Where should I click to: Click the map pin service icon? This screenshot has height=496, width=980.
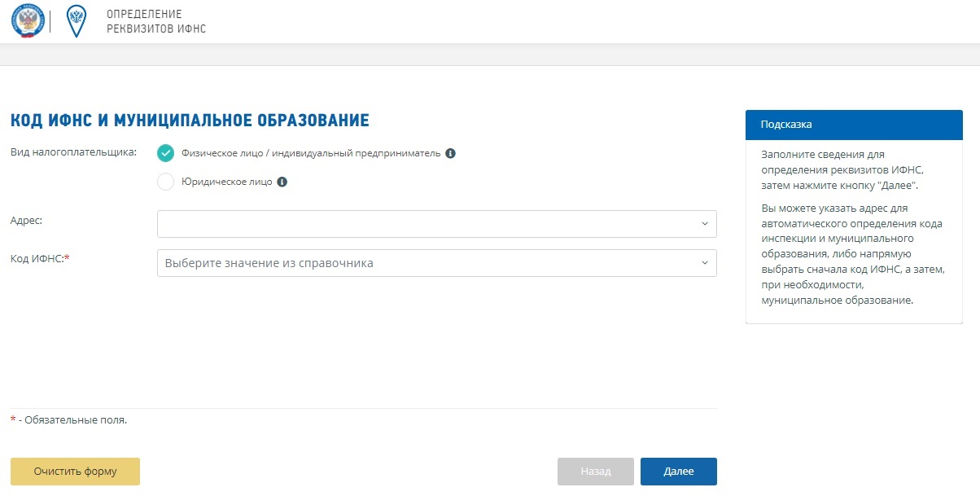76,22
